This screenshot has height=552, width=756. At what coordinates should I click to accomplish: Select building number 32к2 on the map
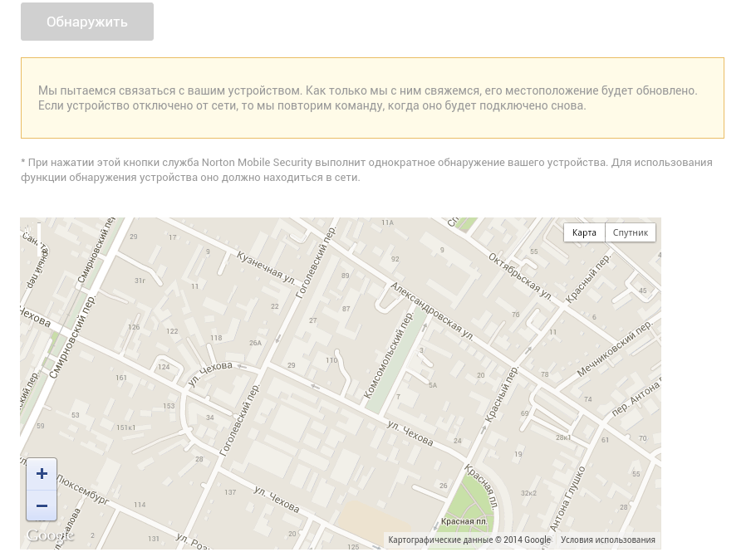(x=528, y=493)
